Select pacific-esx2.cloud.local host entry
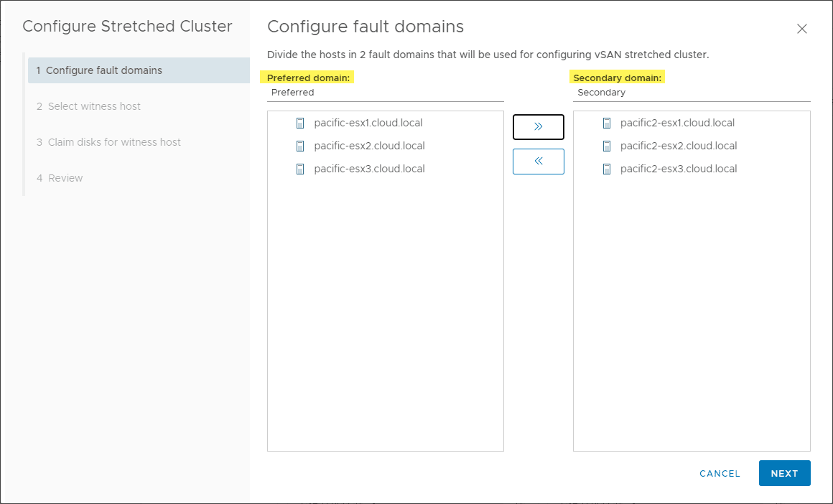Viewport: 833px width, 504px height. [x=369, y=146]
